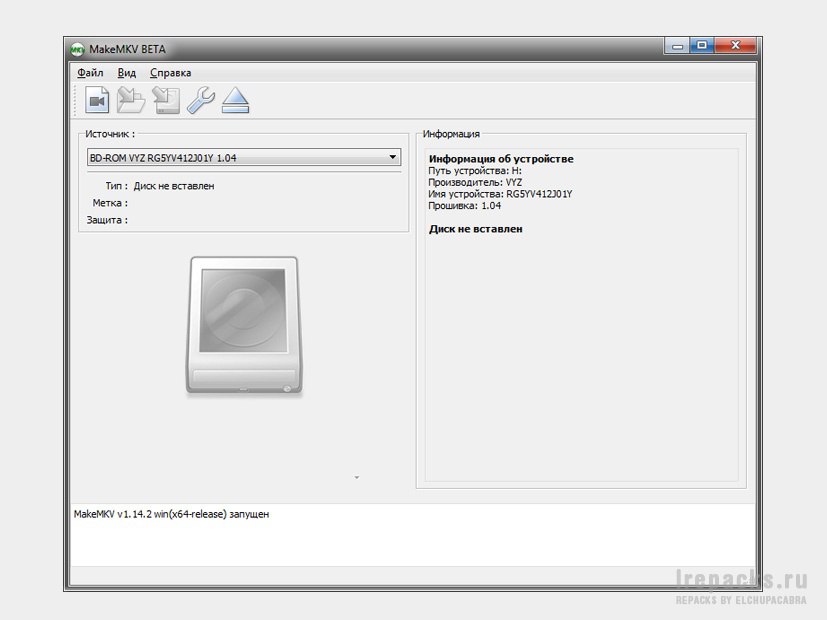The image size is (827, 620).
Task: Click the 'Информация об устройстве' heading
Action: [501, 159]
